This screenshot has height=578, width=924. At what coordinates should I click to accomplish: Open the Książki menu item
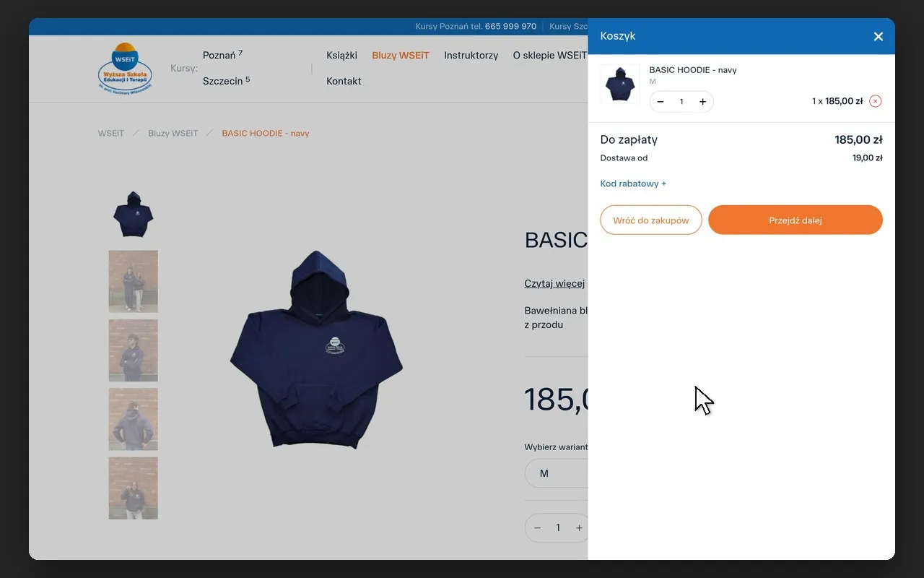[x=341, y=55]
